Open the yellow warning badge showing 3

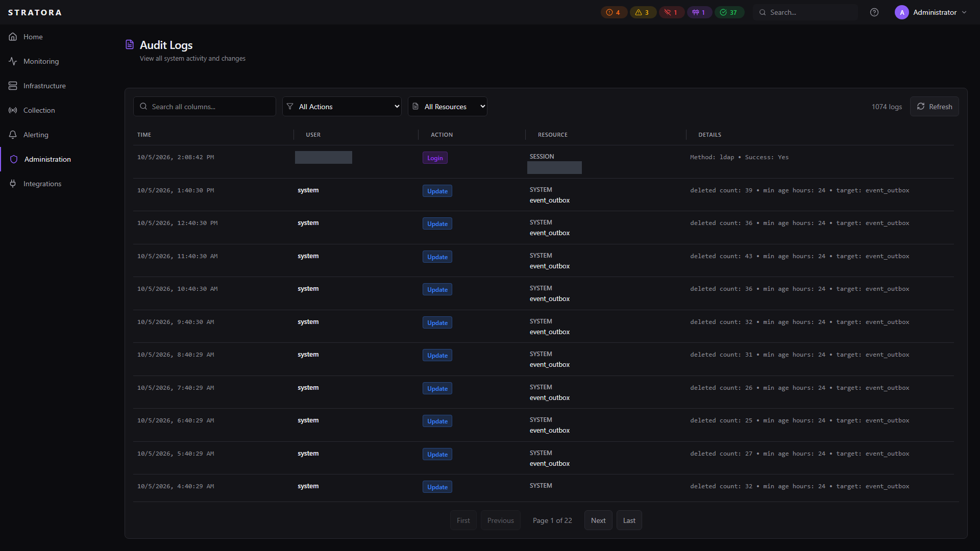(x=643, y=12)
